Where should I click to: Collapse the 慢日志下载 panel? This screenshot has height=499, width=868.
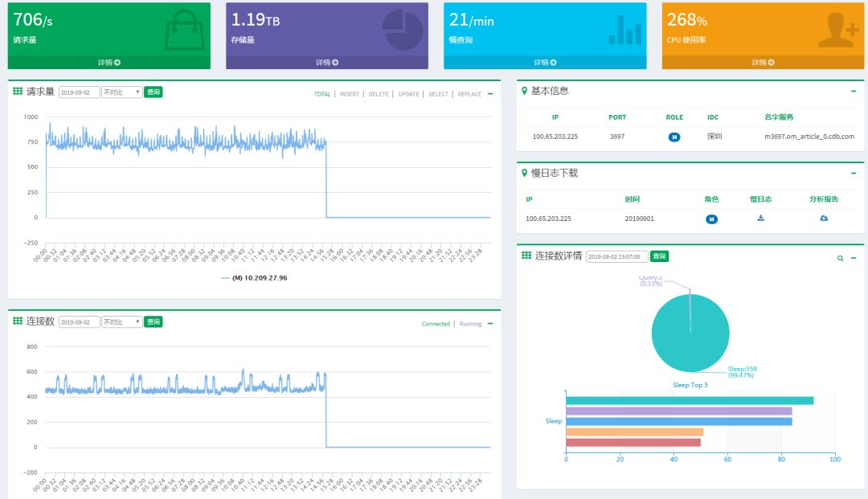tap(854, 174)
